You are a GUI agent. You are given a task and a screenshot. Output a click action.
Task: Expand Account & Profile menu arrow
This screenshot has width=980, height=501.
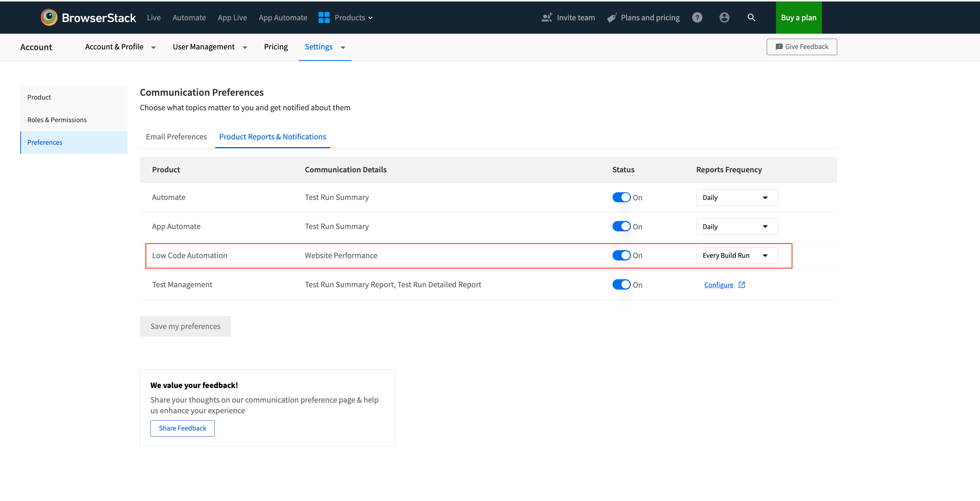coord(154,47)
